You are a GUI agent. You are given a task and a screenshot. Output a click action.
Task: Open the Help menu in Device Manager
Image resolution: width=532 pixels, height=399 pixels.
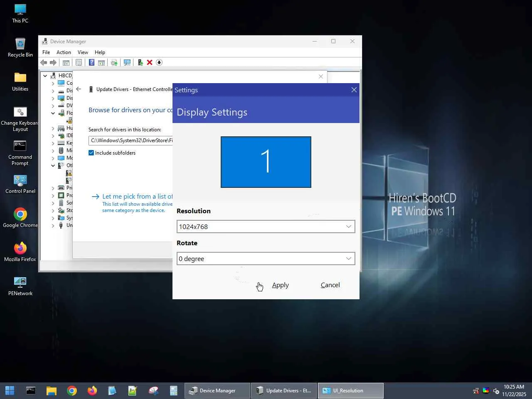click(x=100, y=52)
